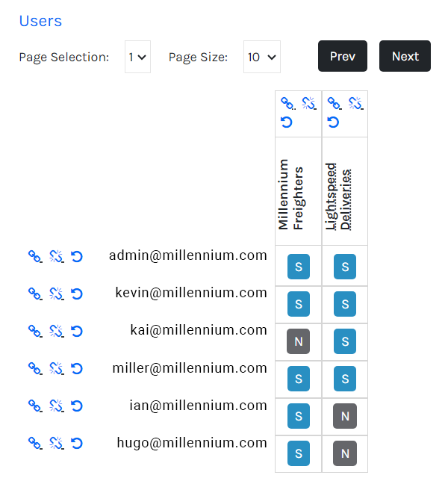This screenshot has width=448, height=481.
Task: Open the Page Size dropdown
Action: click(x=262, y=57)
